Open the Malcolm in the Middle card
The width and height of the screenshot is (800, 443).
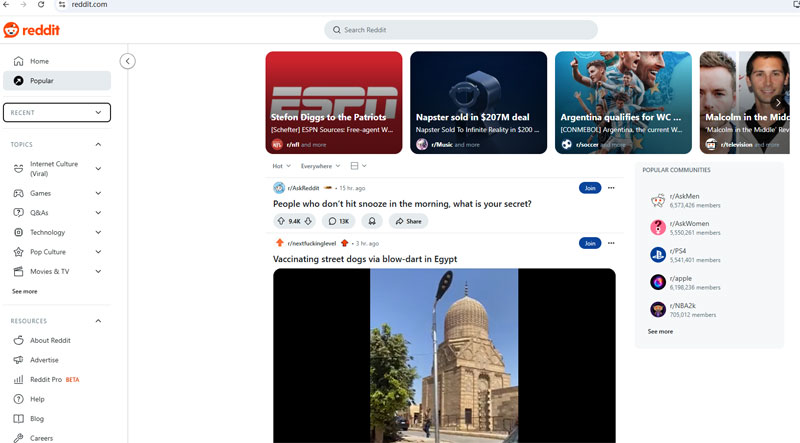[x=744, y=103]
